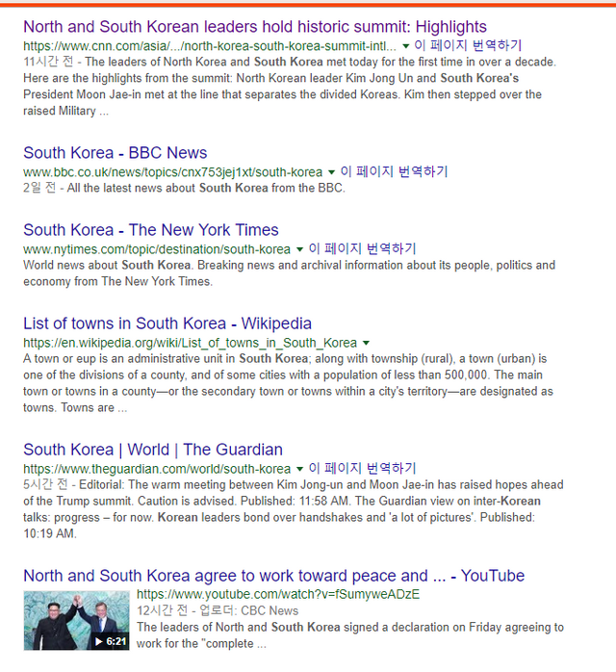Click snippet 'A town or eup is an administrative unit'
Viewport: 616px width, 672px height.
click(288, 383)
